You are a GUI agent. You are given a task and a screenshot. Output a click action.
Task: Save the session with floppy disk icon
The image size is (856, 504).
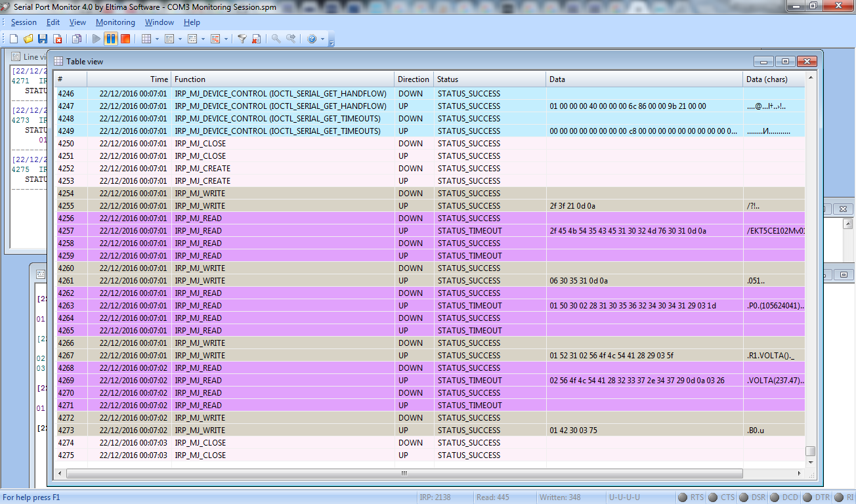(43, 39)
